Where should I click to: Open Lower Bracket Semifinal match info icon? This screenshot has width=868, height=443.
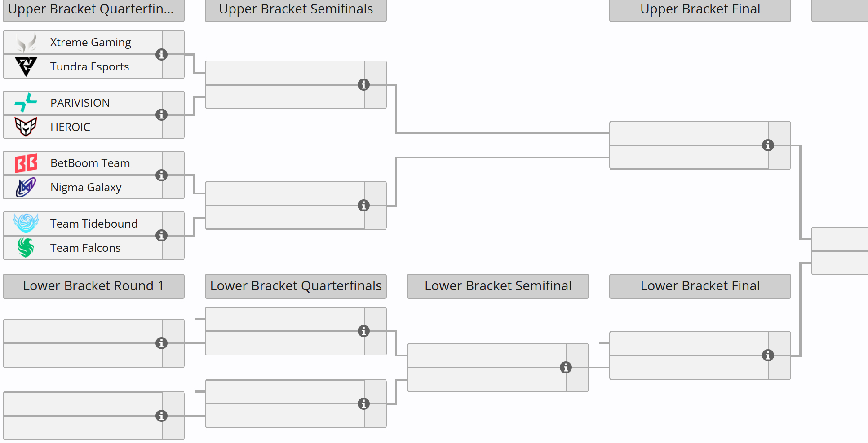[566, 368]
